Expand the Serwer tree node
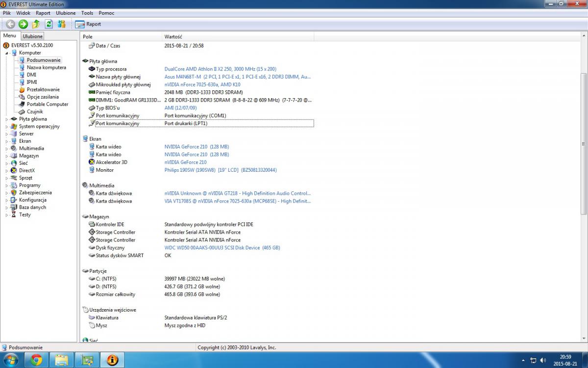Viewport: 588px width, 368px height. click(x=7, y=134)
